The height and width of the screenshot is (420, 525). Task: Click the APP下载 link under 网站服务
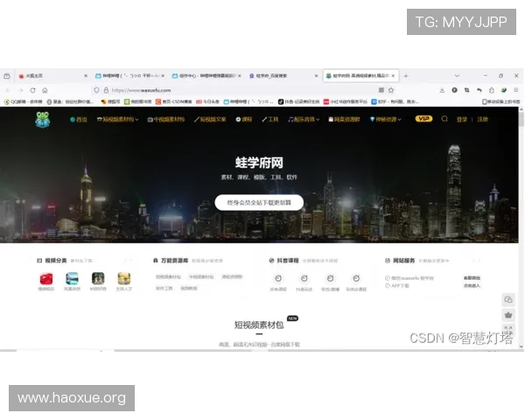tap(397, 286)
